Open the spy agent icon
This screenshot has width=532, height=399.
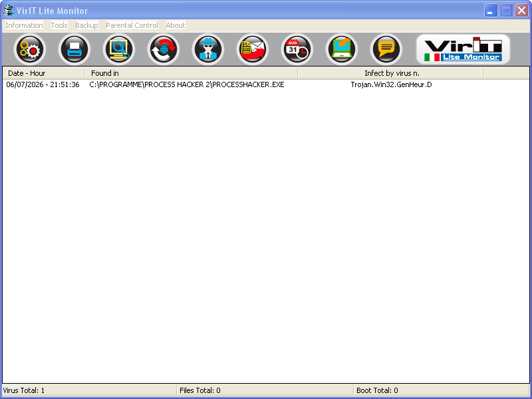pos(208,49)
